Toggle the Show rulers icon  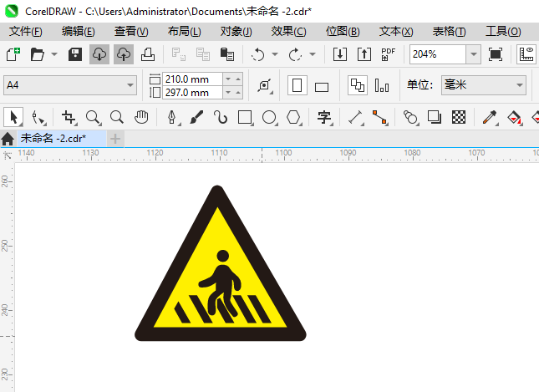[x=526, y=54]
